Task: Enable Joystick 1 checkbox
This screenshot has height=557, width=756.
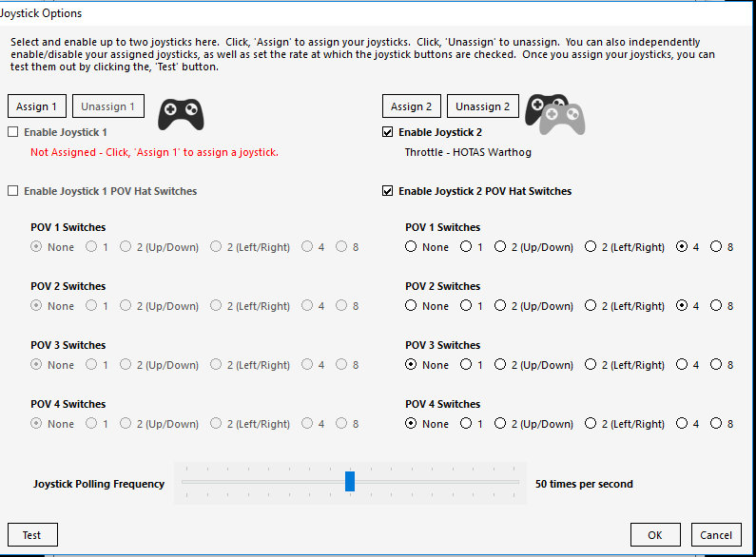Action: click(13, 132)
